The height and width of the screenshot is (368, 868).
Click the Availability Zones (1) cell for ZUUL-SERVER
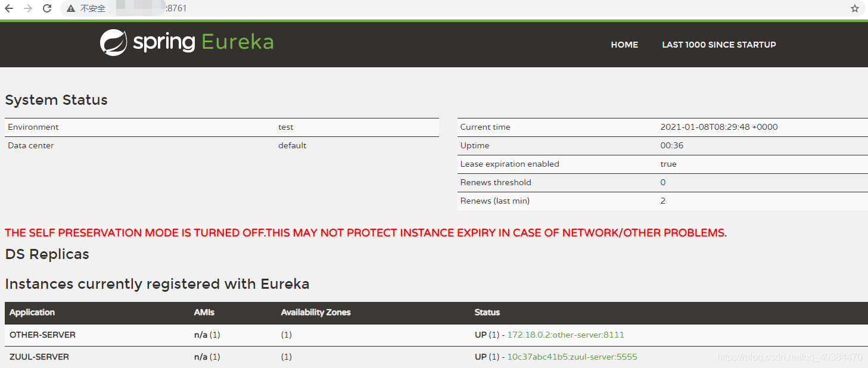pos(287,357)
